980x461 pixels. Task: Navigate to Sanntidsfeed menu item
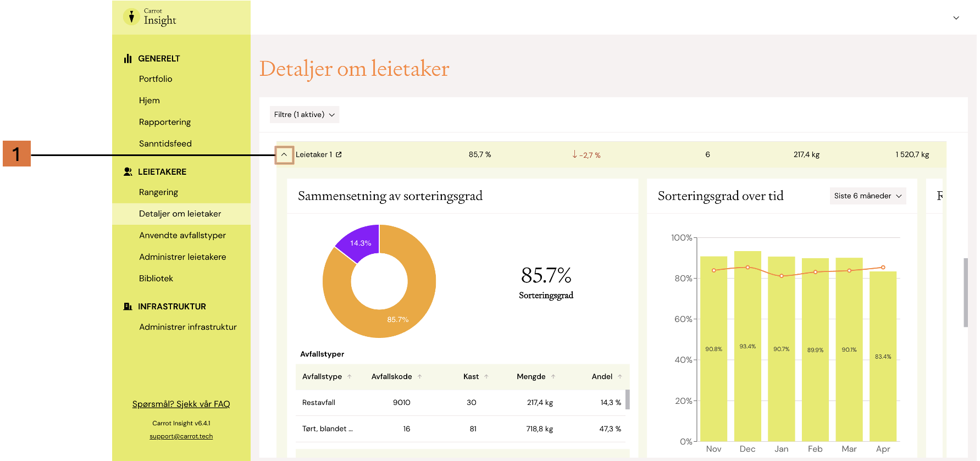165,143
